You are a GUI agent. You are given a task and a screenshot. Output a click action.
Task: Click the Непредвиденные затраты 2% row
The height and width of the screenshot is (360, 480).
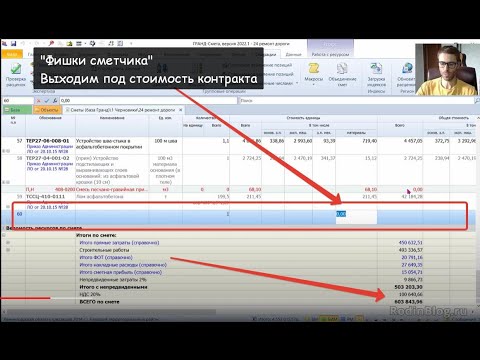tap(113, 279)
